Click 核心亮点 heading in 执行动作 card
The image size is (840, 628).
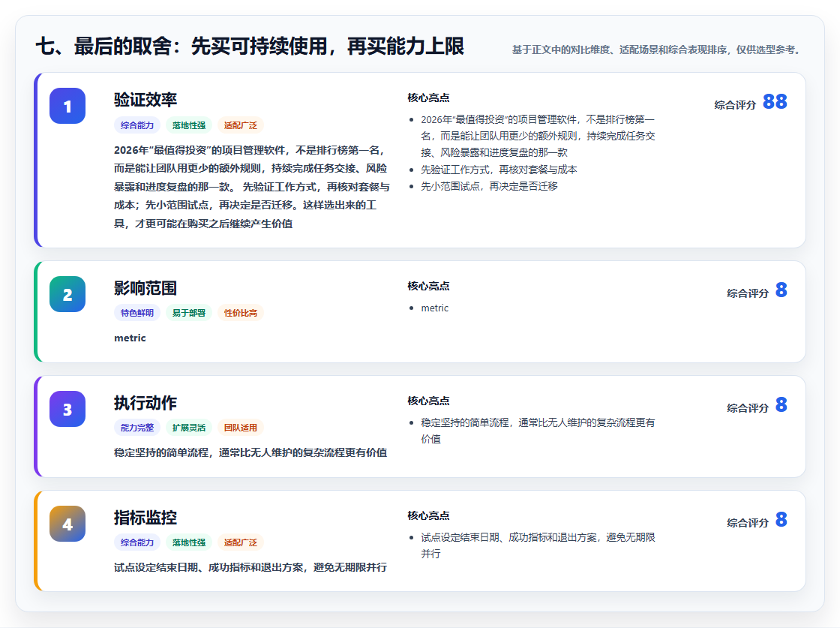(x=428, y=401)
